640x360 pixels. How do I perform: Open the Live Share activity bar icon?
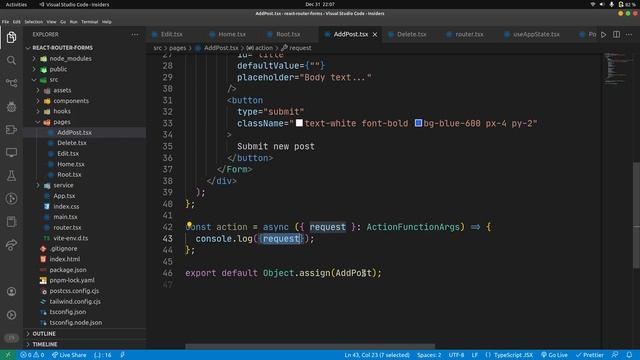coord(11,244)
